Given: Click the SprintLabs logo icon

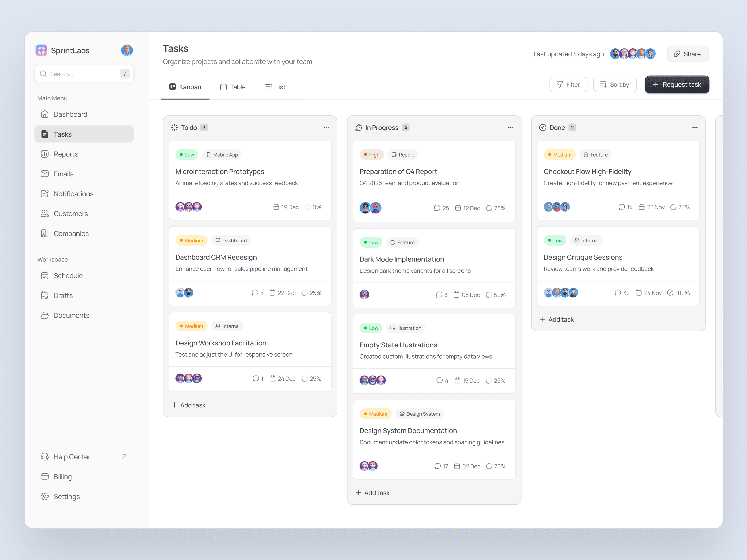Looking at the screenshot, I should click(x=41, y=50).
